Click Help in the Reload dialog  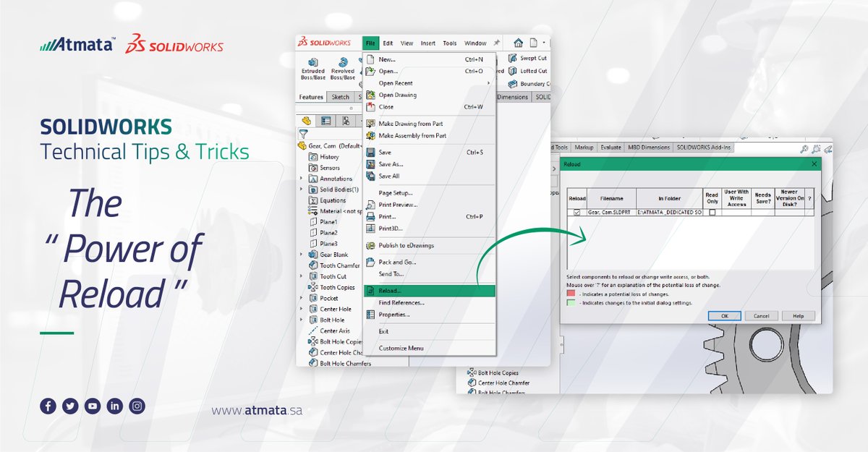798,316
